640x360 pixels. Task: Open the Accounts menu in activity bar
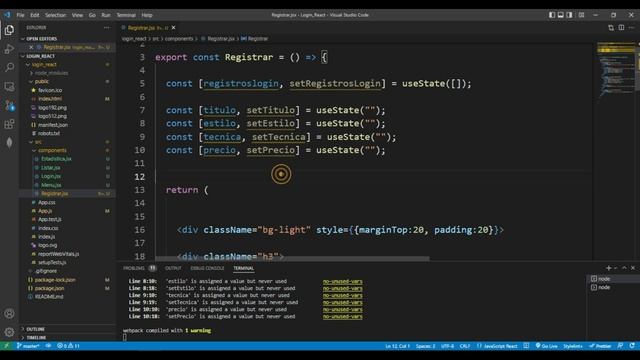pyautogui.click(x=9, y=313)
